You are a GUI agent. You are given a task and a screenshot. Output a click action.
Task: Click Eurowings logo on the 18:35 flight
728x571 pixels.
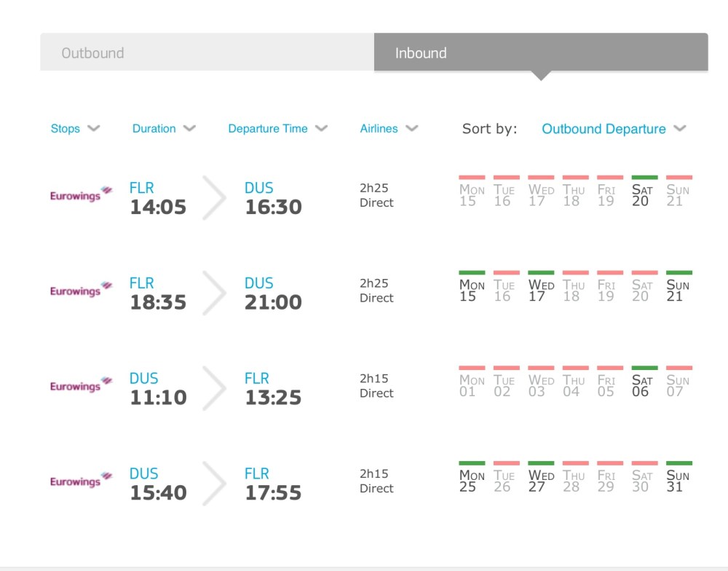(x=81, y=291)
